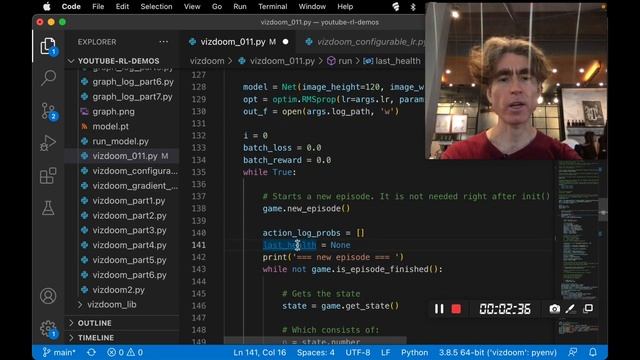This screenshot has height=360, width=640.
Task: Open the Selection menu
Action: (156, 7)
